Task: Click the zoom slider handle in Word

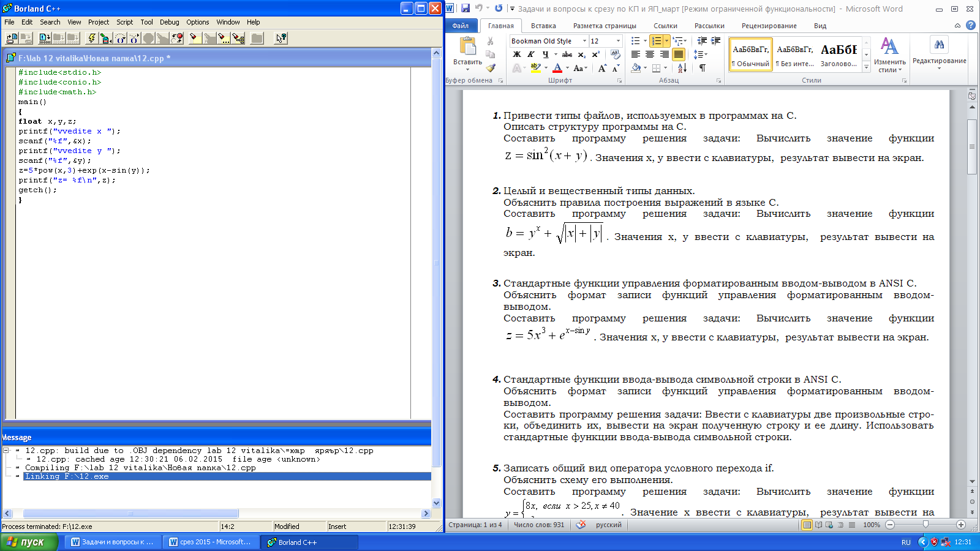Action: tap(925, 525)
